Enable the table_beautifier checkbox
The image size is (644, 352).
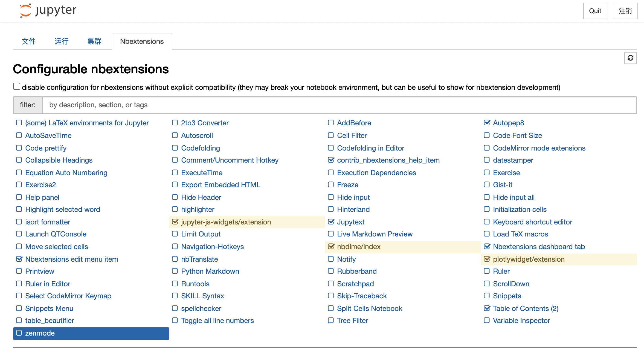click(x=19, y=320)
